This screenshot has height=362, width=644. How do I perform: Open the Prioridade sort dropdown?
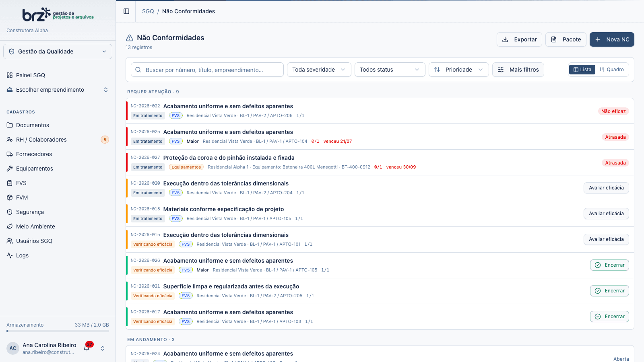pyautogui.click(x=459, y=70)
